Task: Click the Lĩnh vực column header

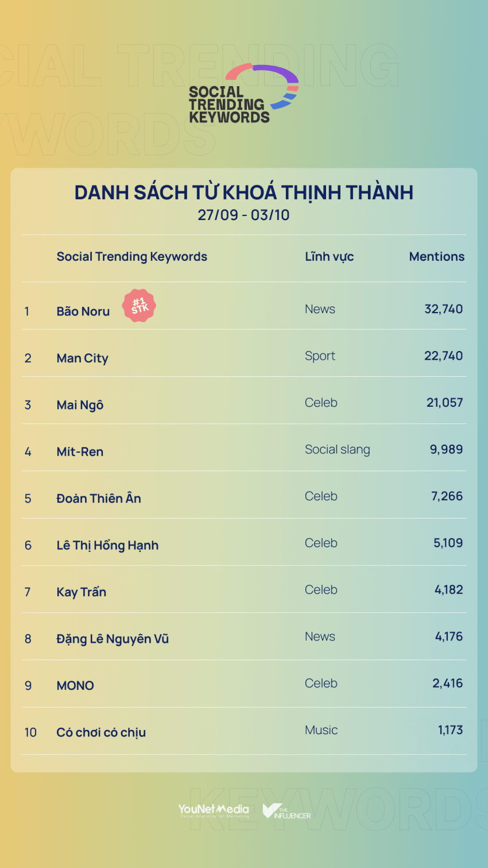Action: point(329,257)
